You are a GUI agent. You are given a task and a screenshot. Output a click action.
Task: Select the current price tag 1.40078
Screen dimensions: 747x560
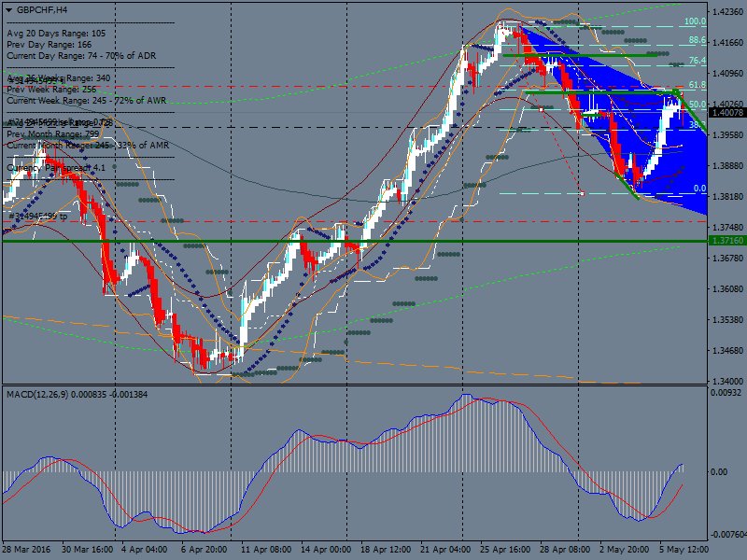coord(726,112)
